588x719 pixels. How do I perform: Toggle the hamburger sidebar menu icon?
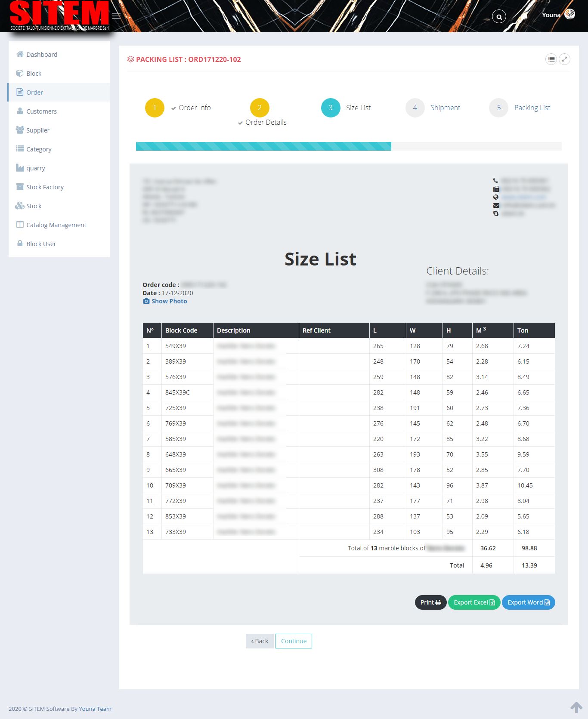pos(116,16)
